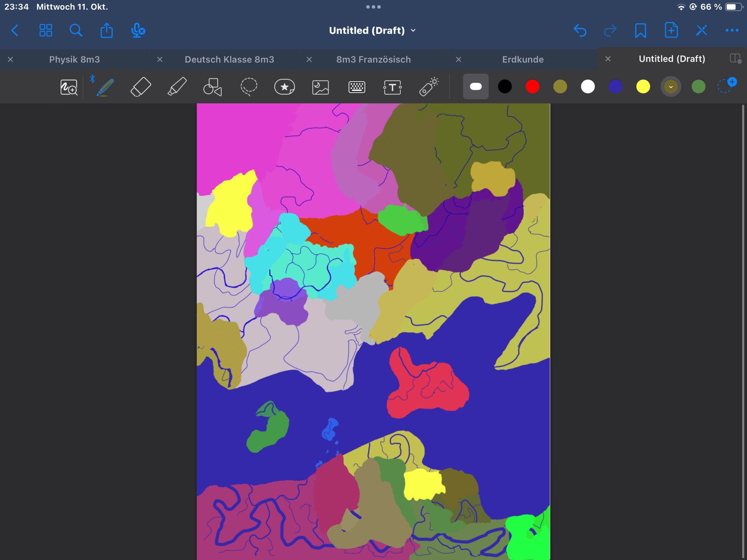Select the Highlighter tool
This screenshot has width=747, height=560.
[177, 87]
